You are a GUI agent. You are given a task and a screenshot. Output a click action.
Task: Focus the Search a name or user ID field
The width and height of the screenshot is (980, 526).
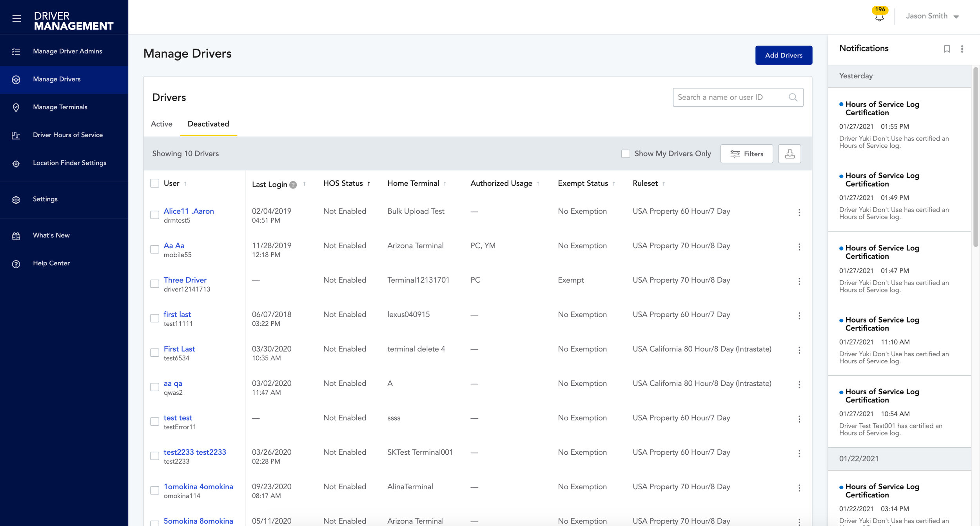point(738,97)
